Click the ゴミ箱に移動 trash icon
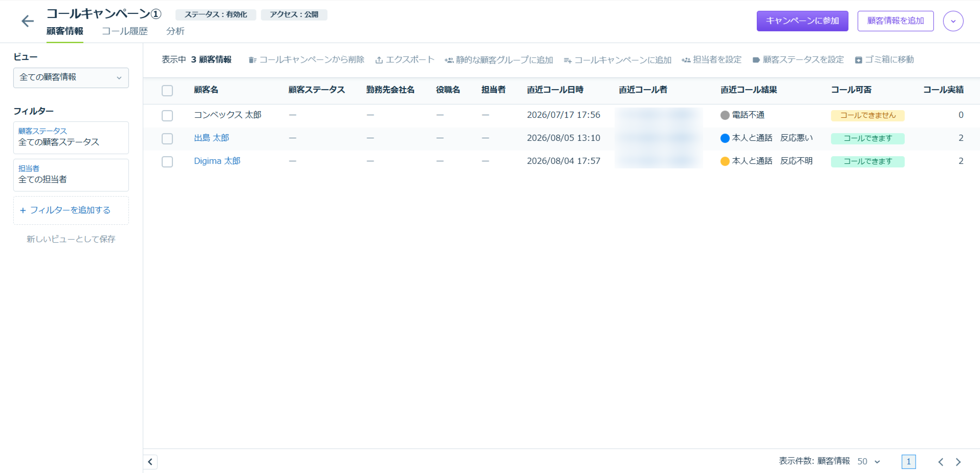 point(858,60)
